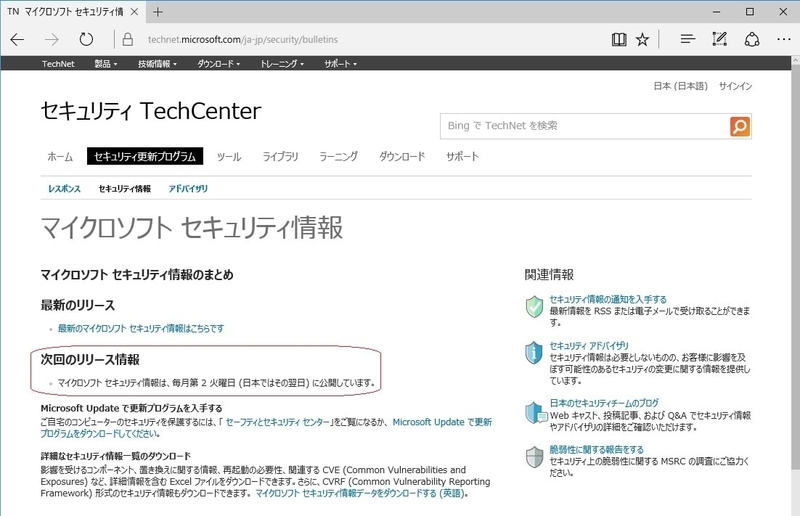This screenshot has width=800, height=516.
Task: Click TechNet in the top black bar
Action: coord(58,64)
